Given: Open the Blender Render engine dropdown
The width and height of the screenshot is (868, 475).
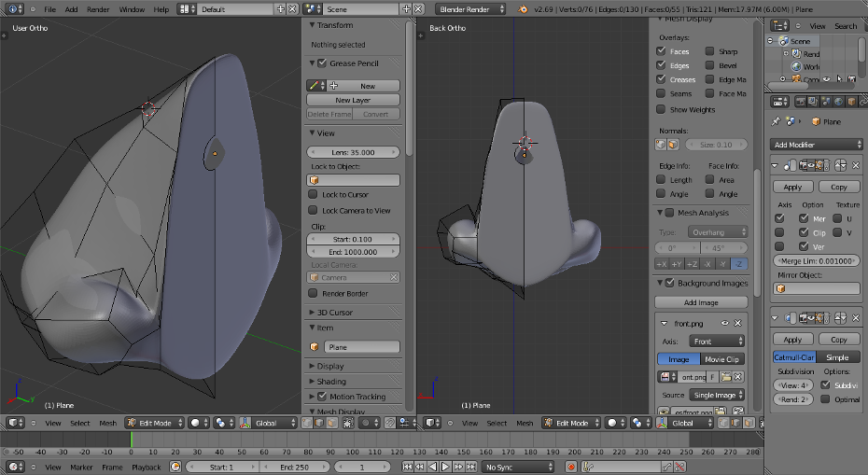Looking at the screenshot, I should pyautogui.click(x=470, y=8).
